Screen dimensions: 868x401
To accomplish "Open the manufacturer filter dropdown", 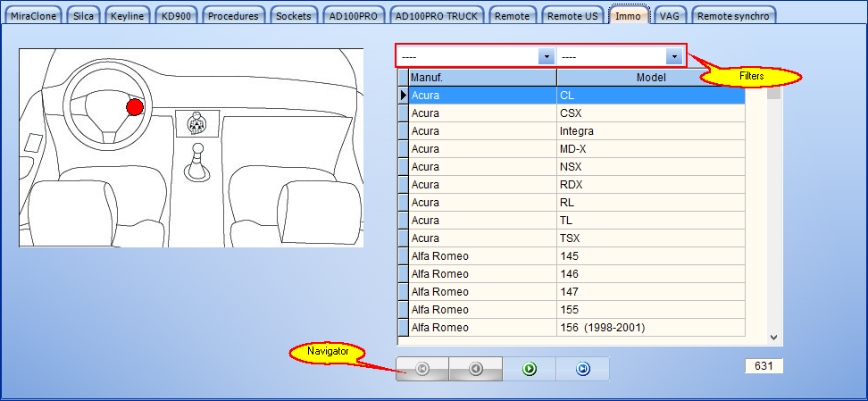I will point(547,56).
